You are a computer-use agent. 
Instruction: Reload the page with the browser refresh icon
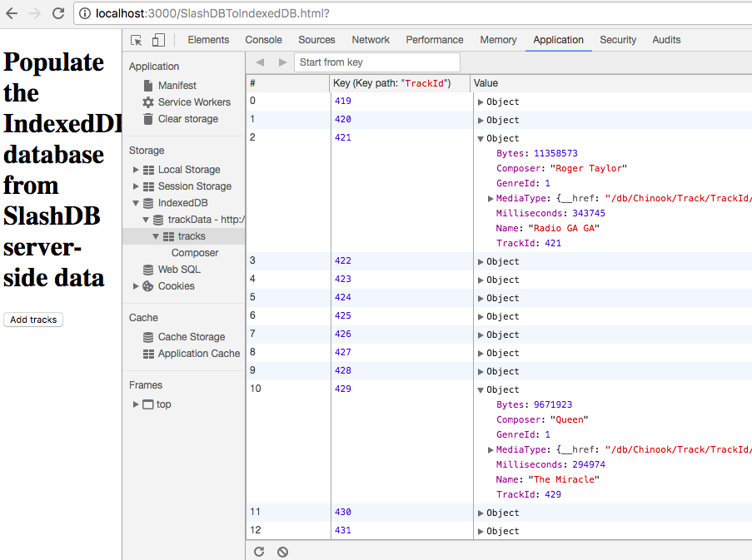(x=58, y=13)
